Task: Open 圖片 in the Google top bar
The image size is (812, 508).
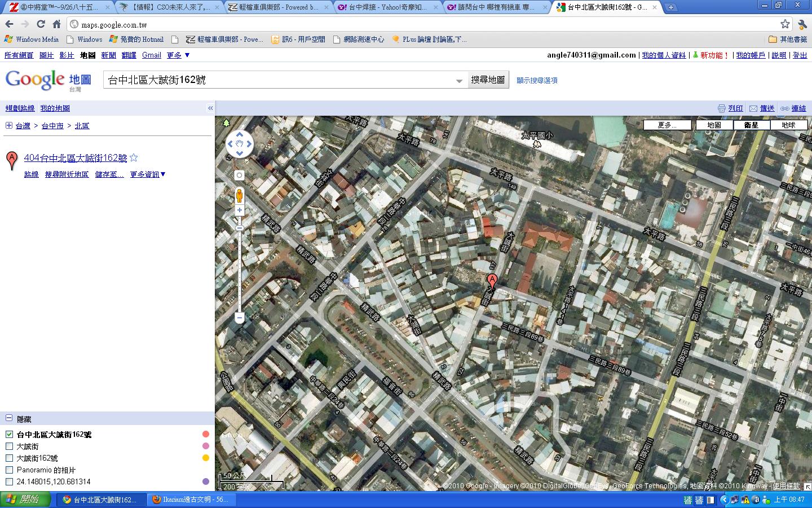Action: click(x=46, y=55)
